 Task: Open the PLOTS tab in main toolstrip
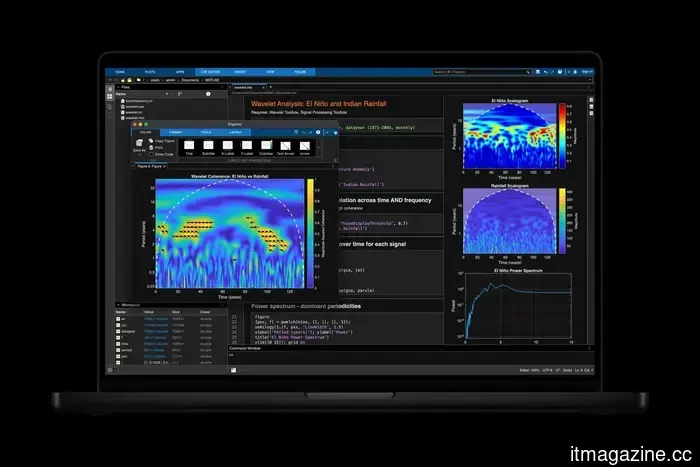(x=149, y=72)
